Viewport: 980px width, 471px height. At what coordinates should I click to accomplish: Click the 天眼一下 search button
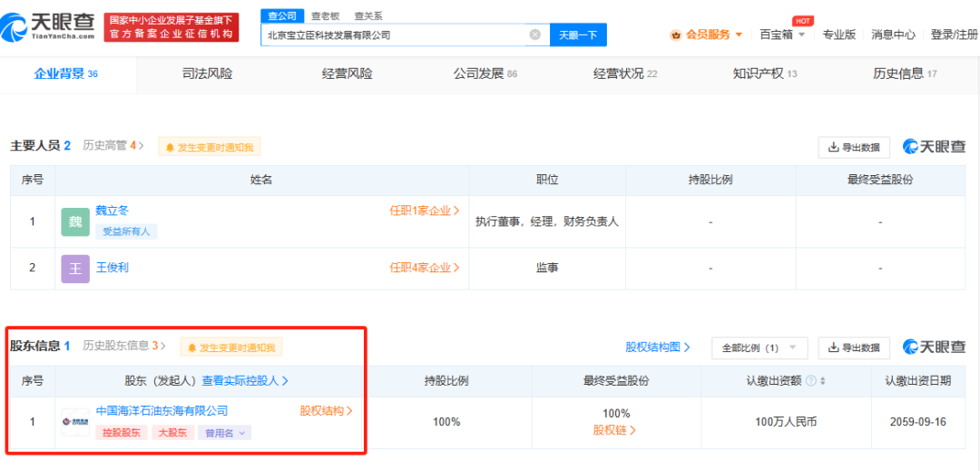pyautogui.click(x=578, y=35)
